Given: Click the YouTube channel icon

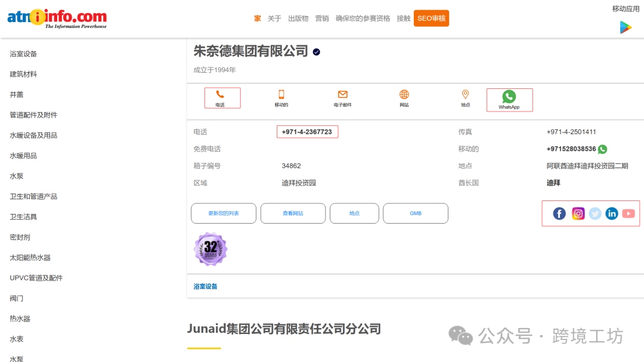Looking at the screenshot, I should tap(629, 213).
